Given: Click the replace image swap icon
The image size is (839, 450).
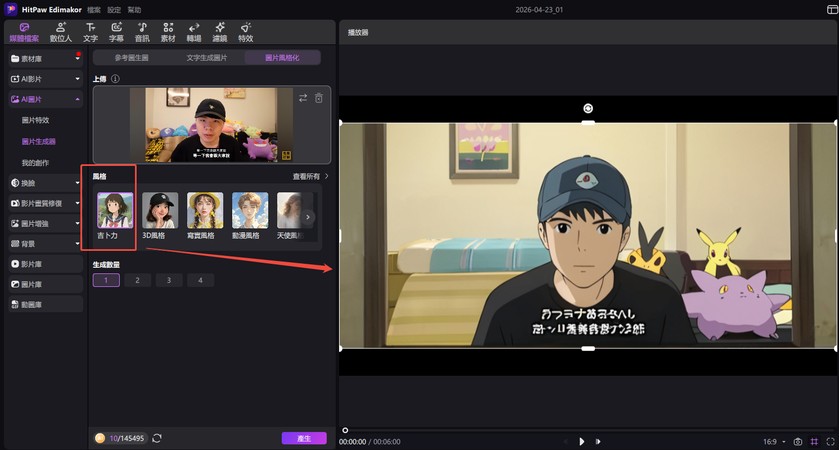Looking at the screenshot, I should click(303, 98).
